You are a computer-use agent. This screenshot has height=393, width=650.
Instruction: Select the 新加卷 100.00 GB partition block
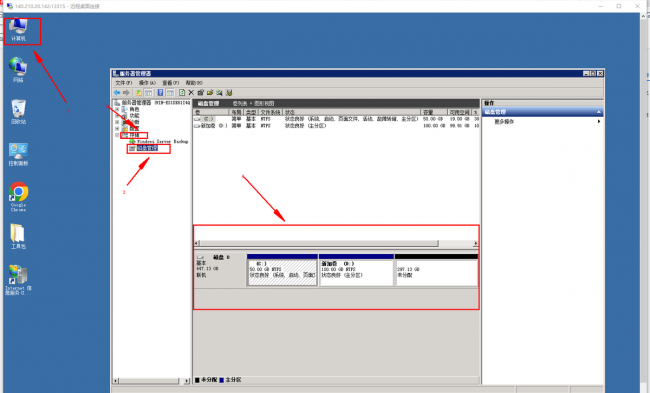click(357, 270)
